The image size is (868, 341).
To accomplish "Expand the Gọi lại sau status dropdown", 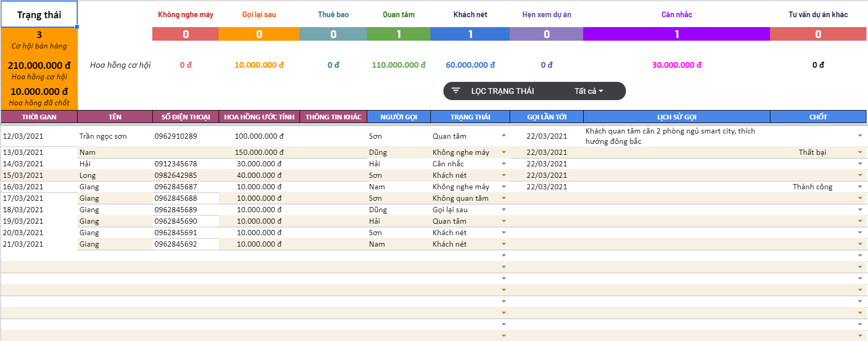I will (503, 210).
